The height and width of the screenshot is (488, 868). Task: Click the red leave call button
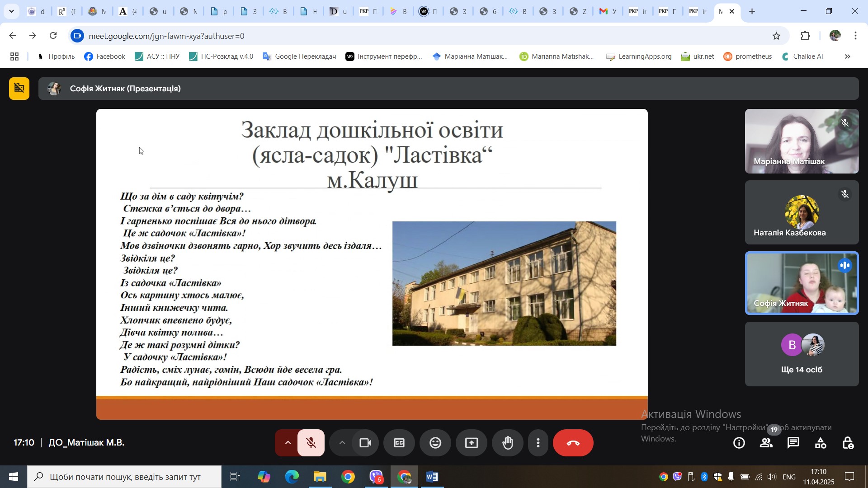tap(573, 443)
